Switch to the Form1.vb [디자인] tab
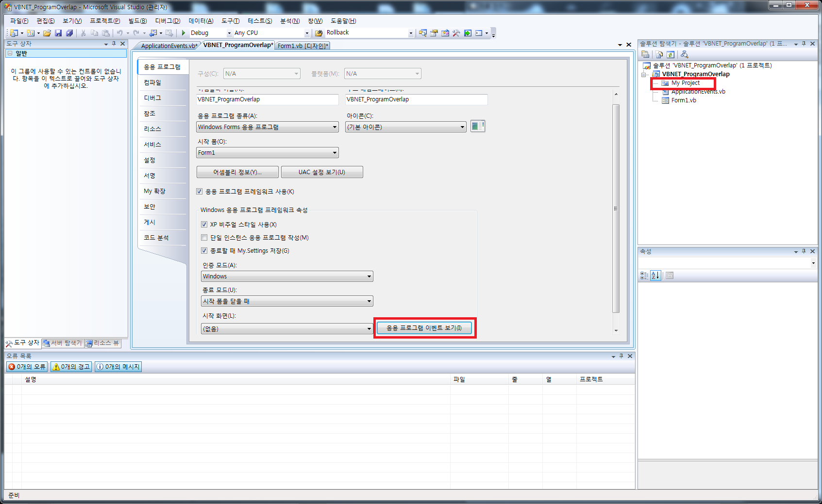 coord(303,46)
